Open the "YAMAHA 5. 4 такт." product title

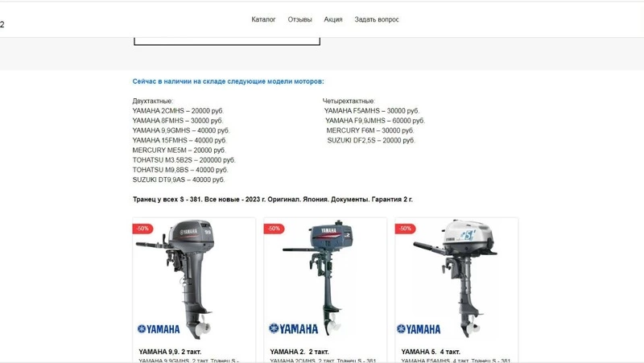pos(430,352)
